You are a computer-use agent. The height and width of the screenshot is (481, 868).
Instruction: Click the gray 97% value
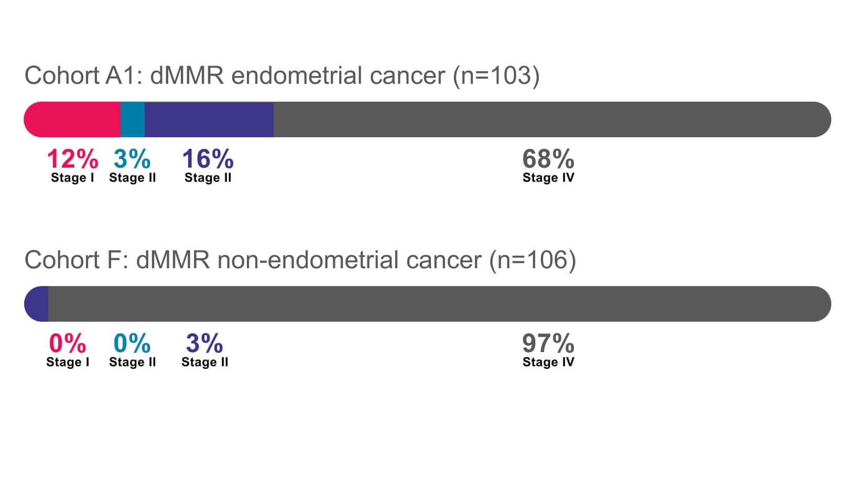point(548,343)
